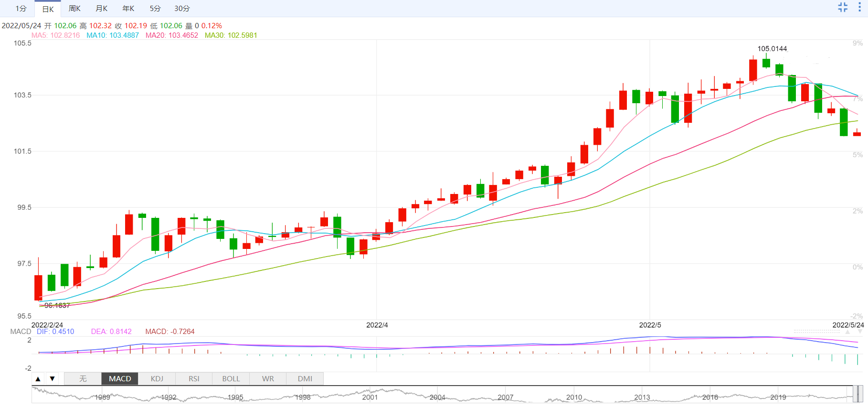Exit fullscreen with the collapse arrows icon
The image size is (868, 409).
tap(843, 7)
